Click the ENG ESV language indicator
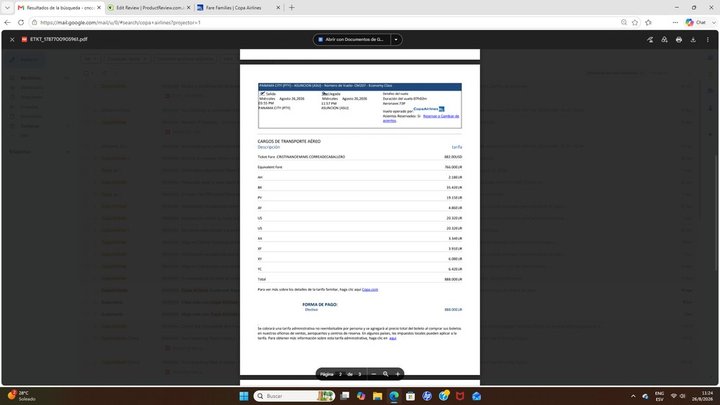Viewport: 720px width, 405px height. [x=659, y=396]
